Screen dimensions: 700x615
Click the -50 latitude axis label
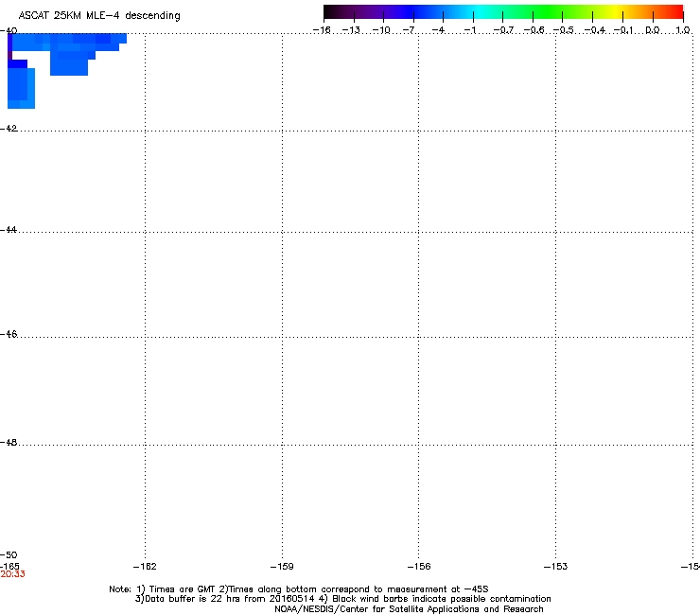tap(9, 554)
